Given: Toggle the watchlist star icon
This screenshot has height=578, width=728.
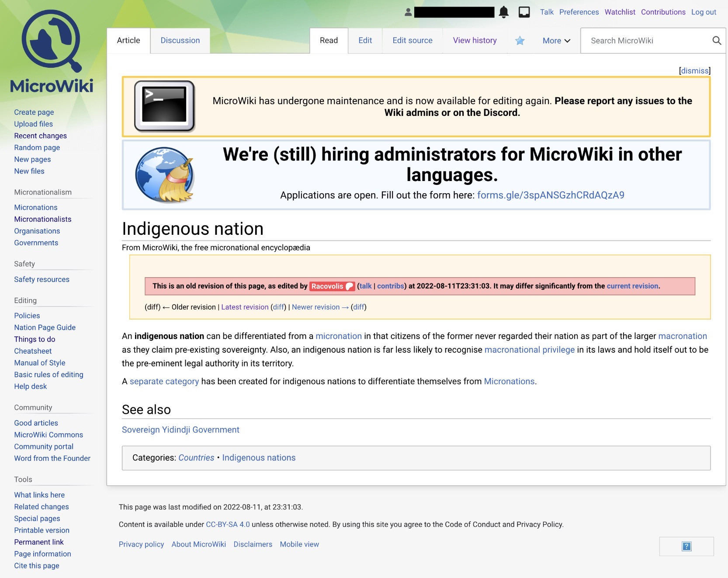Looking at the screenshot, I should click(x=520, y=41).
